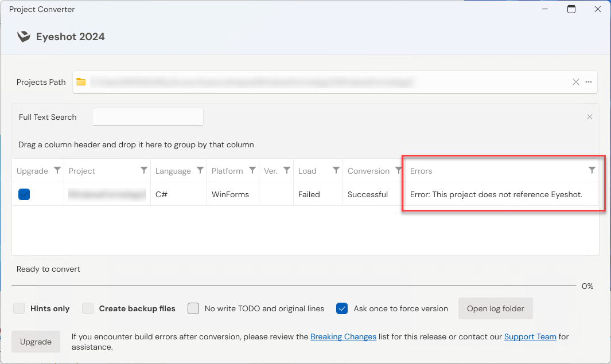Click the Errors column filter icon
Screen dimensions: 611x364
click(592, 170)
